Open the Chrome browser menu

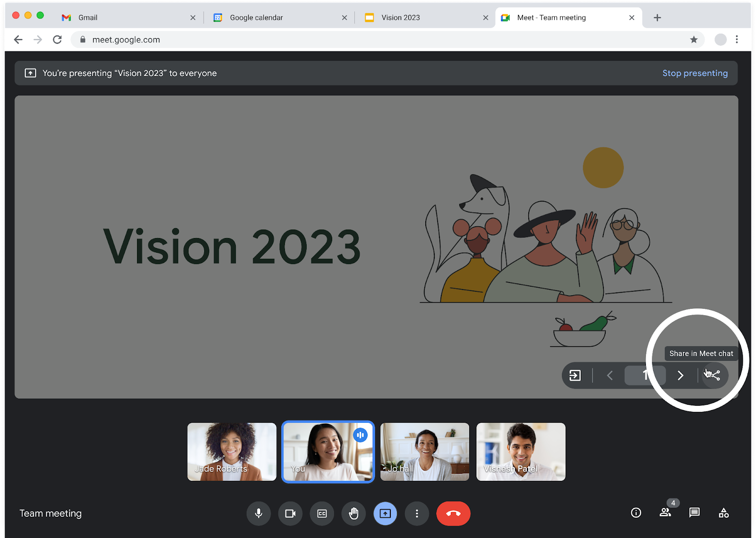(x=737, y=40)
